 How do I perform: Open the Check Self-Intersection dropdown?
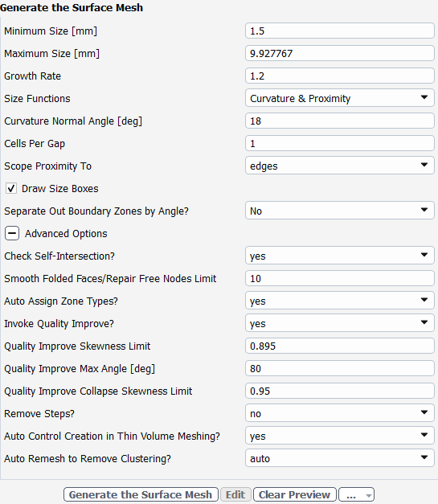[340, 256]
